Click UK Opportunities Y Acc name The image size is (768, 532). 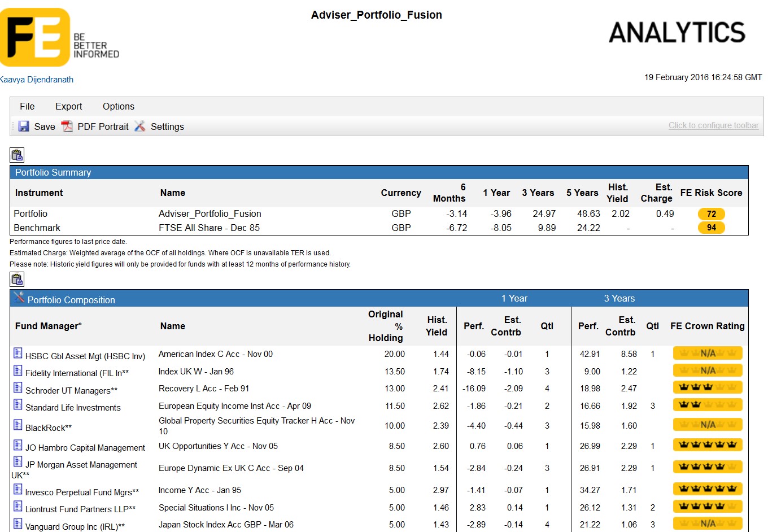218,446
